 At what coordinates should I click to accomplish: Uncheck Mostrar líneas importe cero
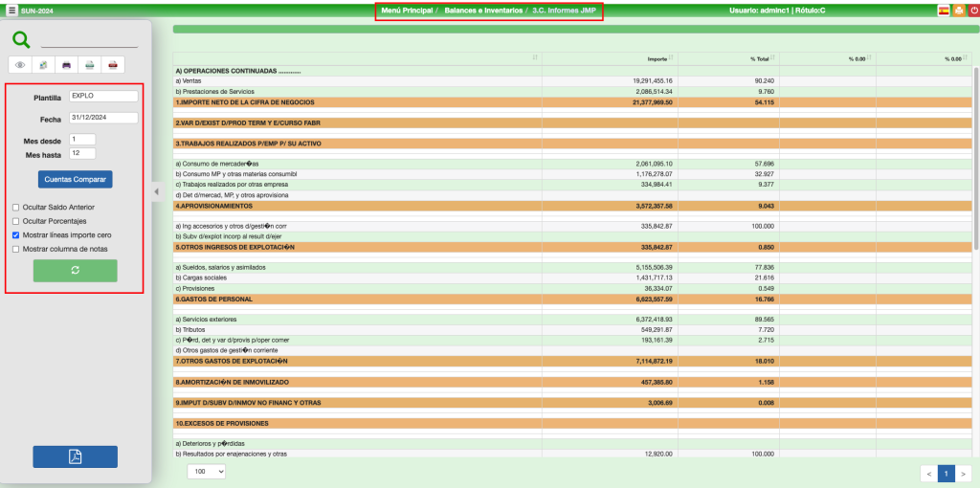(15, 234)
